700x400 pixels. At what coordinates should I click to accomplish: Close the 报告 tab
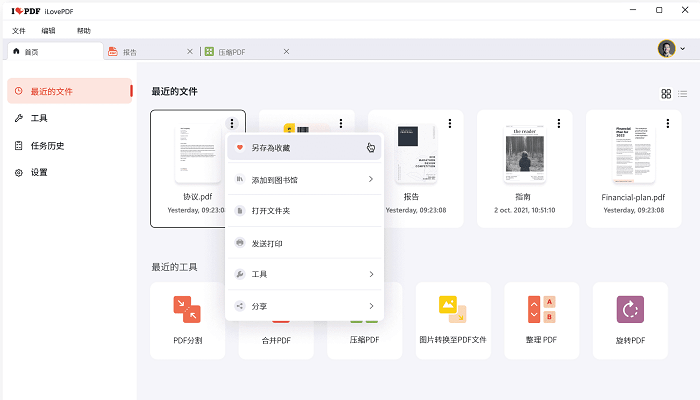click(190, 51)
